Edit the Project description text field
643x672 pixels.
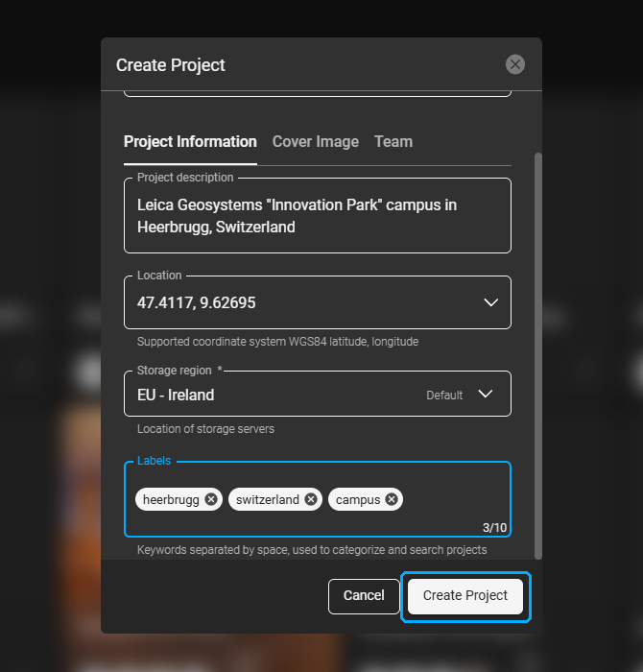(x=318, y=216)
